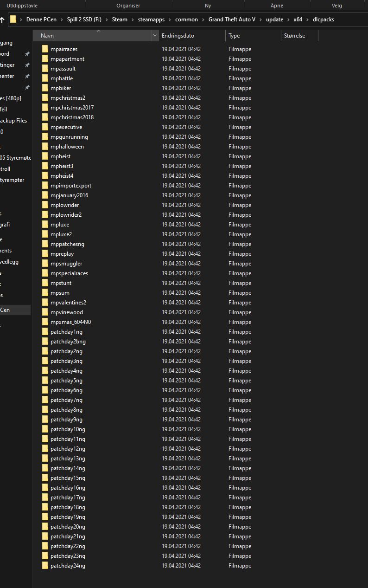
Task: Click the patchday20ng folder icon
Action: click(x=45, y=527)
